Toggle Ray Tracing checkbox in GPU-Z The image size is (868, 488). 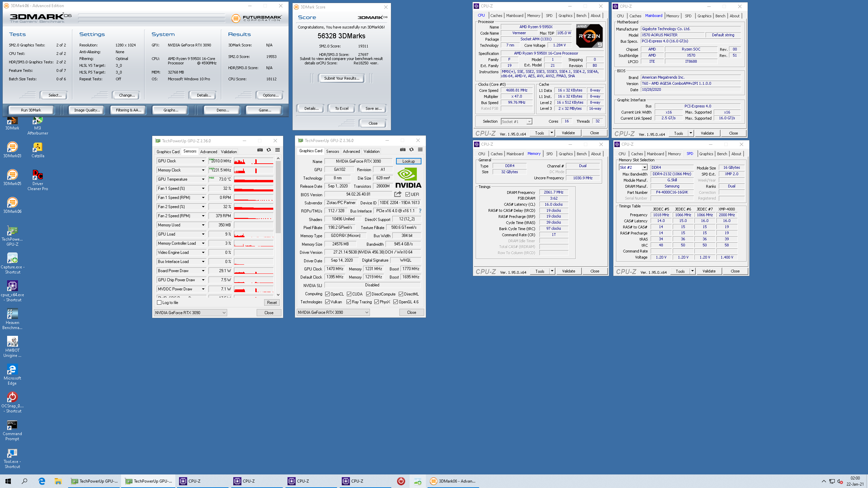pyautogui.click(x=349, y=302)
